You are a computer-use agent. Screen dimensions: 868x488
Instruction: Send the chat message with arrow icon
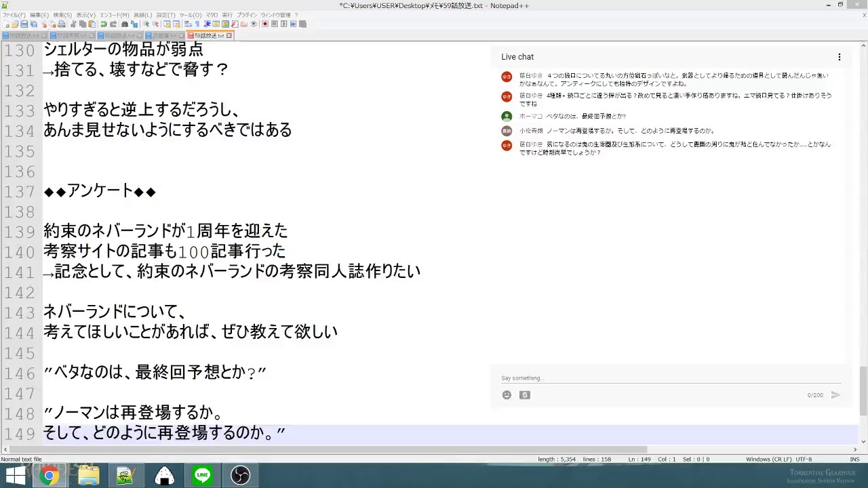[835, 395]
